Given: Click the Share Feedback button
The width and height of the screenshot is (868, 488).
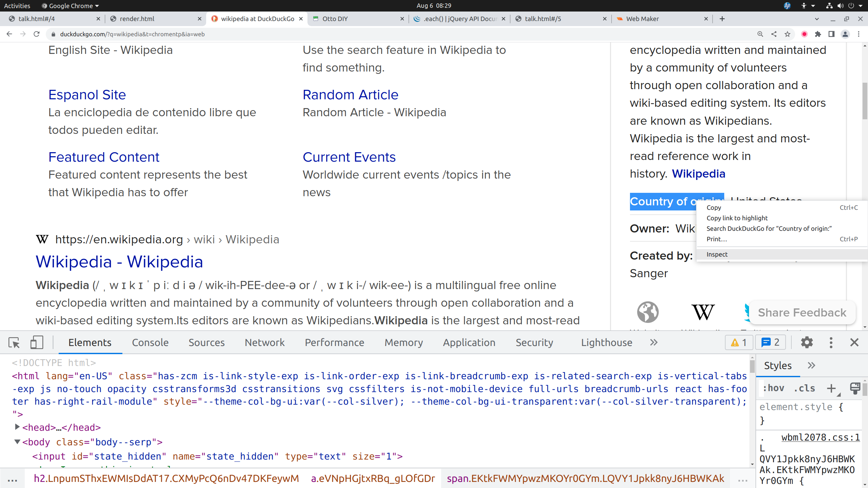Looking at the screenshot, I should pos(802,312).
